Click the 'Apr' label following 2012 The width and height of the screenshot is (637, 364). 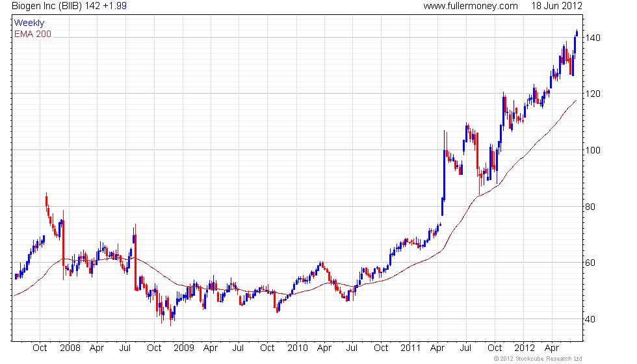[x=552, y=348]
